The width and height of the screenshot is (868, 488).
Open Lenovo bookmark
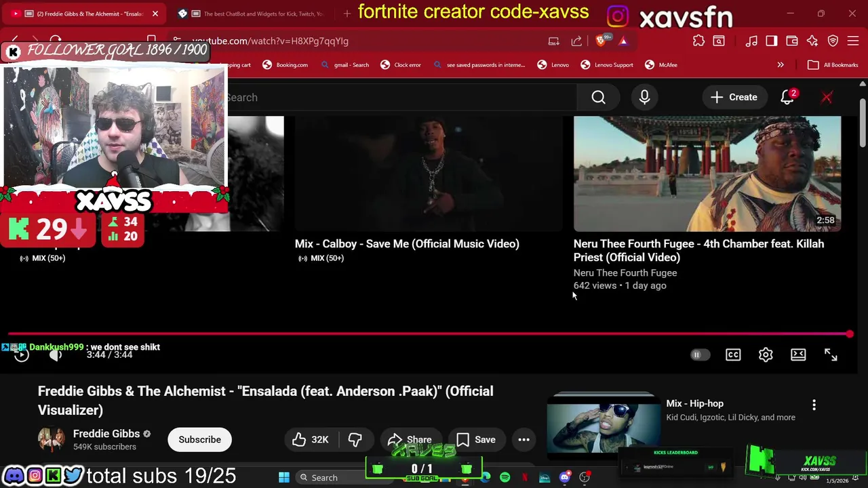click(553, 65)
